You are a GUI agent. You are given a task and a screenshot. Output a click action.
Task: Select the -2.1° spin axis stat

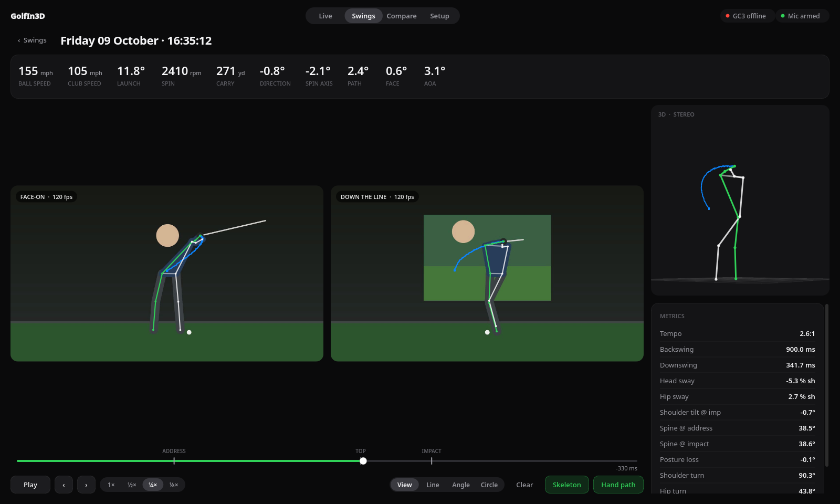pyautogui.click(x=319, y=76)
